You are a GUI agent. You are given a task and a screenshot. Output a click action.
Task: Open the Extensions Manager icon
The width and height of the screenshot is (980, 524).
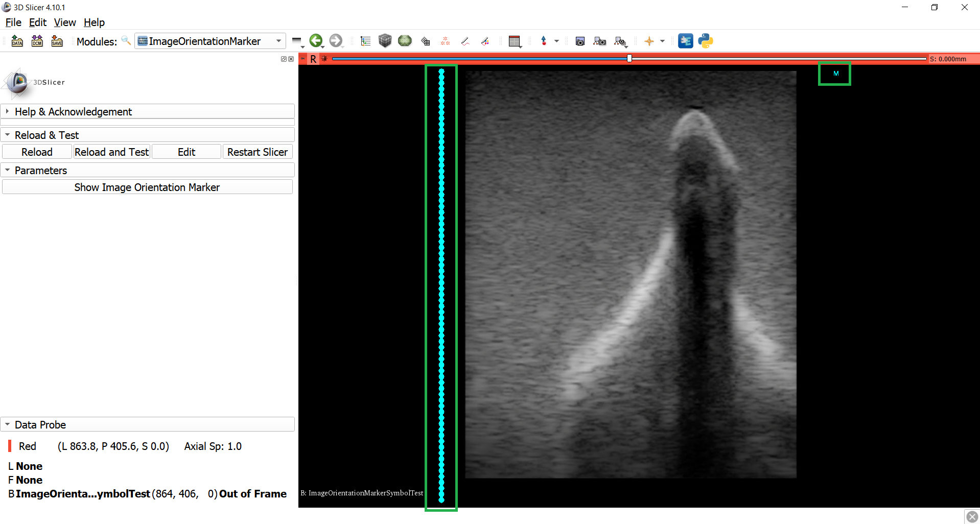pyautogui.click(x=685, y=41)
